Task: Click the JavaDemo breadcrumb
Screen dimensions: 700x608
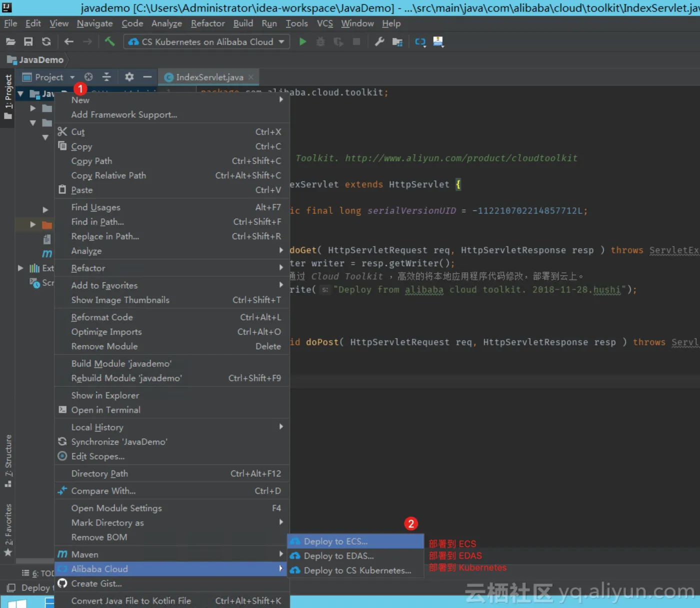Action: tap(35, 60)
